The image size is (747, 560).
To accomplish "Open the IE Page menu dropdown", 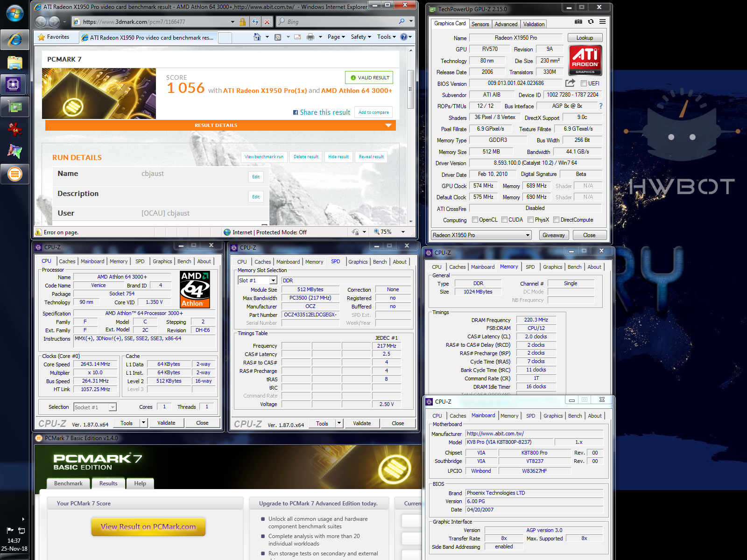I will click(x=336, y=37).
